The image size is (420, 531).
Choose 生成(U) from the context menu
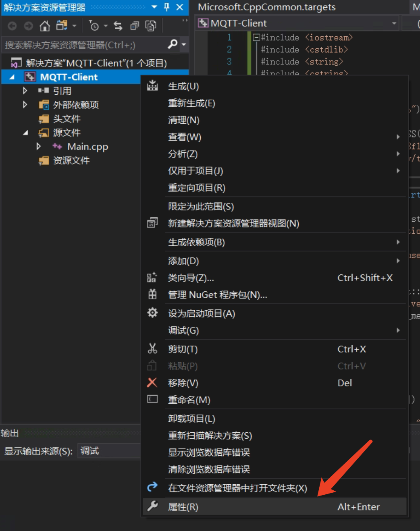tap(274, 86)
